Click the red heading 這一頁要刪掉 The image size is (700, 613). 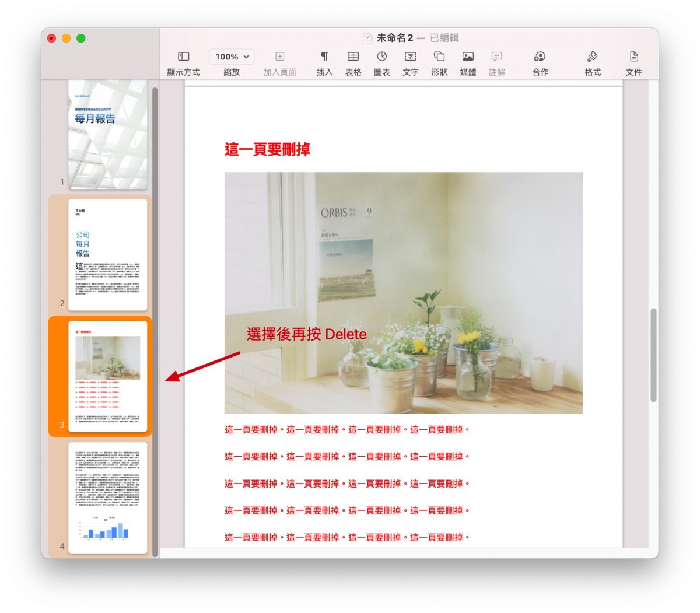coord(267,149)
